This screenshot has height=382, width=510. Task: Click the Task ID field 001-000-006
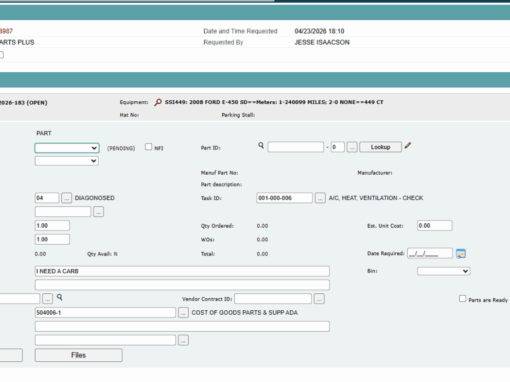pyautogui.click(x=284, y=198)
